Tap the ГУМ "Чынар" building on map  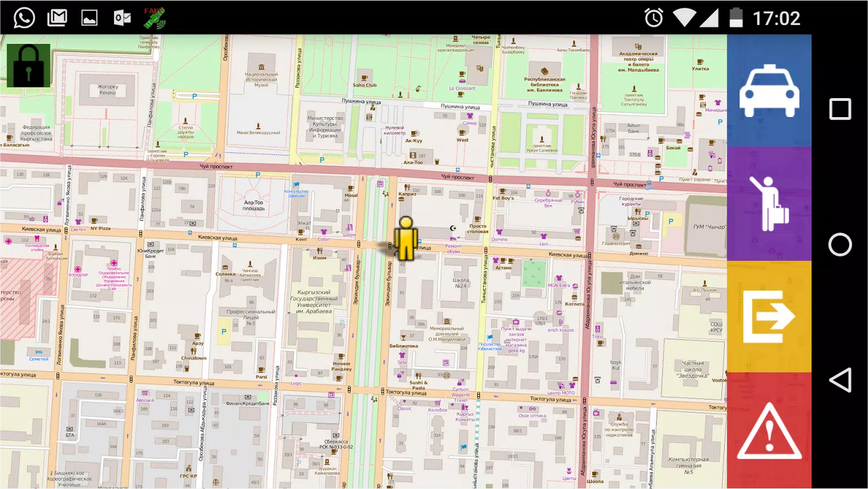[x=708, y=227]
